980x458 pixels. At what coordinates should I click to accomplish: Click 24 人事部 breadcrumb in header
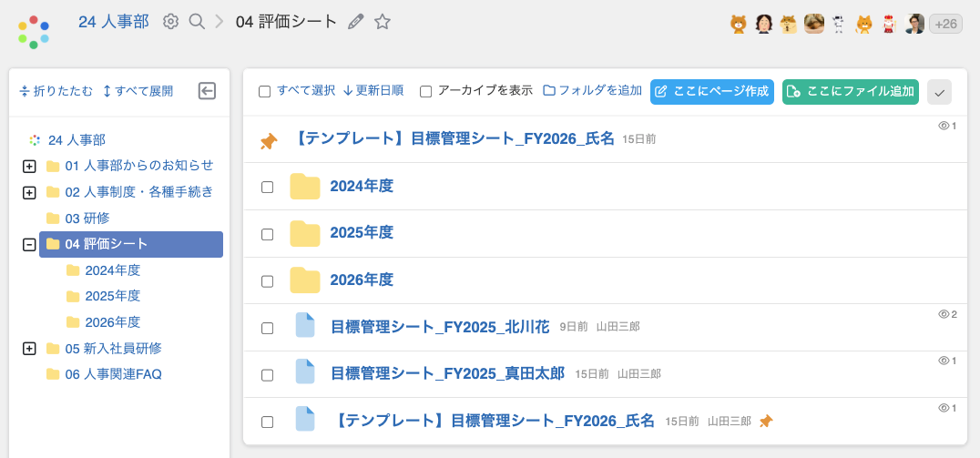click(x=114, y=22)
